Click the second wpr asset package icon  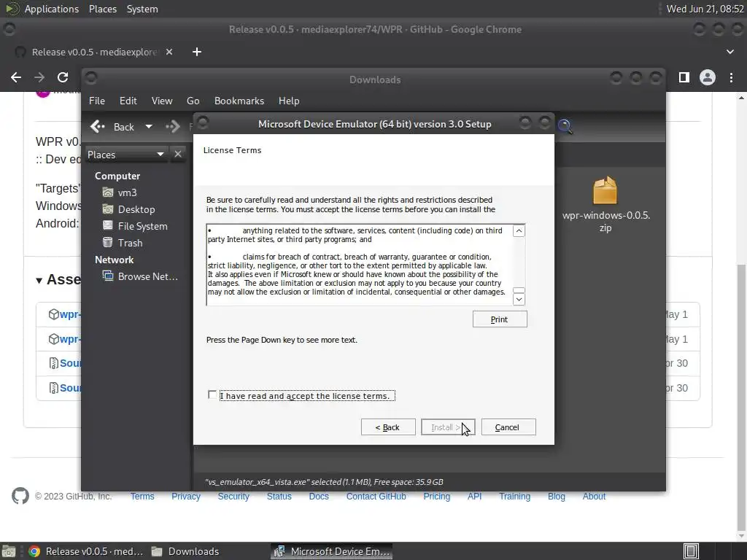point(54,339)
